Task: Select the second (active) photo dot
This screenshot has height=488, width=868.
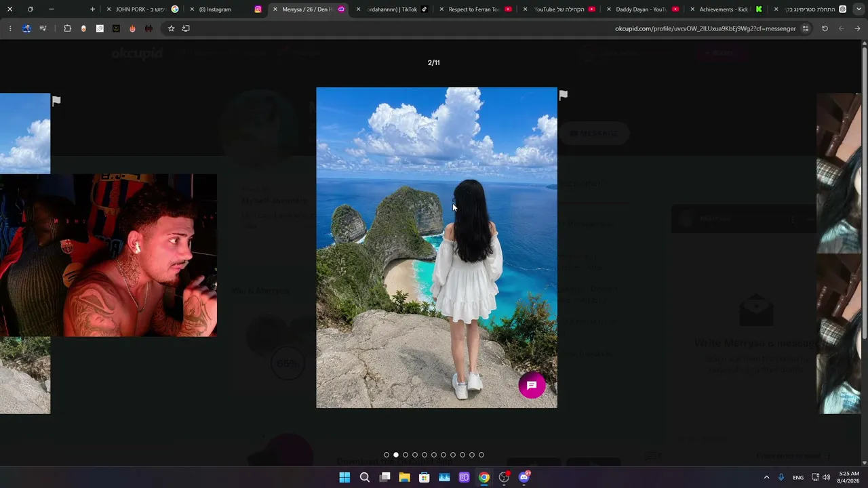Action: coord(396,455)
